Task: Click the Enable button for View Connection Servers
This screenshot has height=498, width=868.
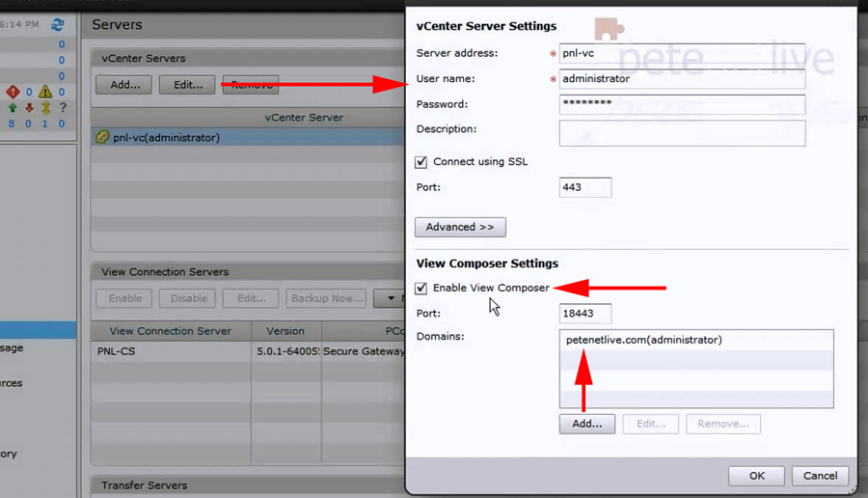Action: click(124, 298)
